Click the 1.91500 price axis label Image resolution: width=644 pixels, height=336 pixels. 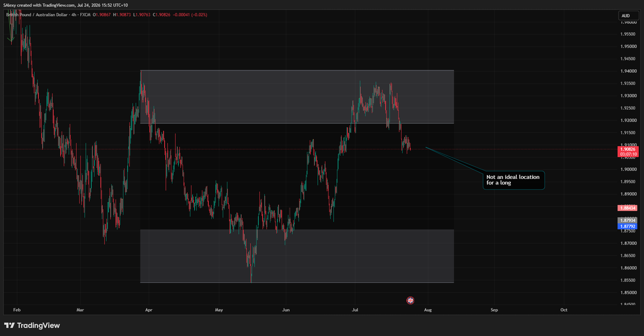pos(627,133)
